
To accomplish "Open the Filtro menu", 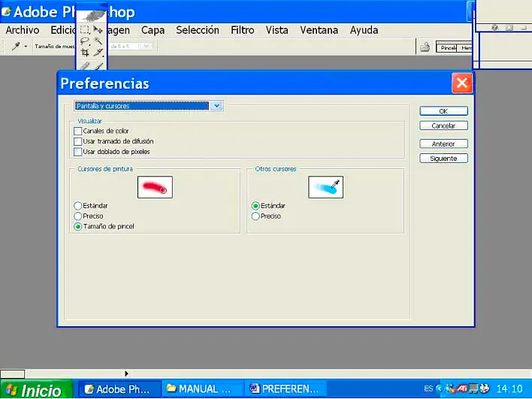I will click(x=242, y=30).
